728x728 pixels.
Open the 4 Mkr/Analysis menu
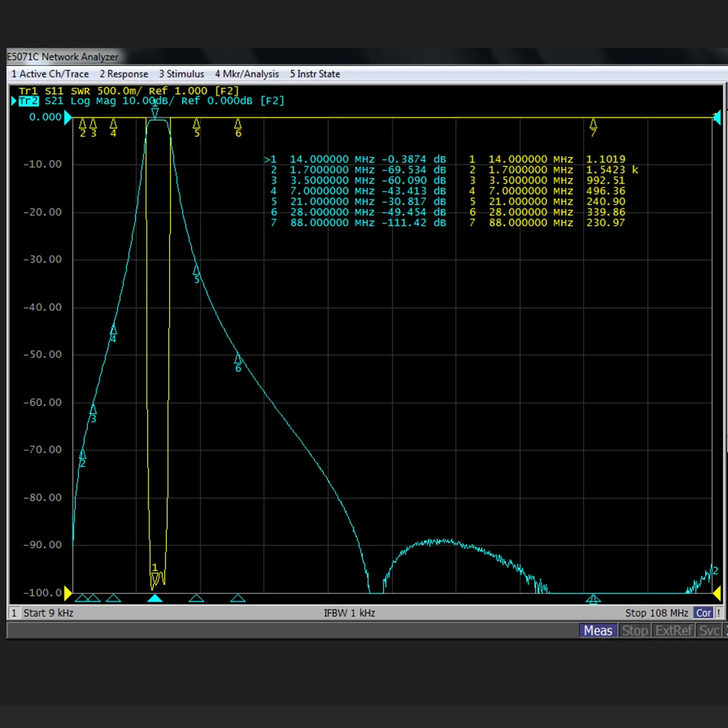(x=247, y=74)
